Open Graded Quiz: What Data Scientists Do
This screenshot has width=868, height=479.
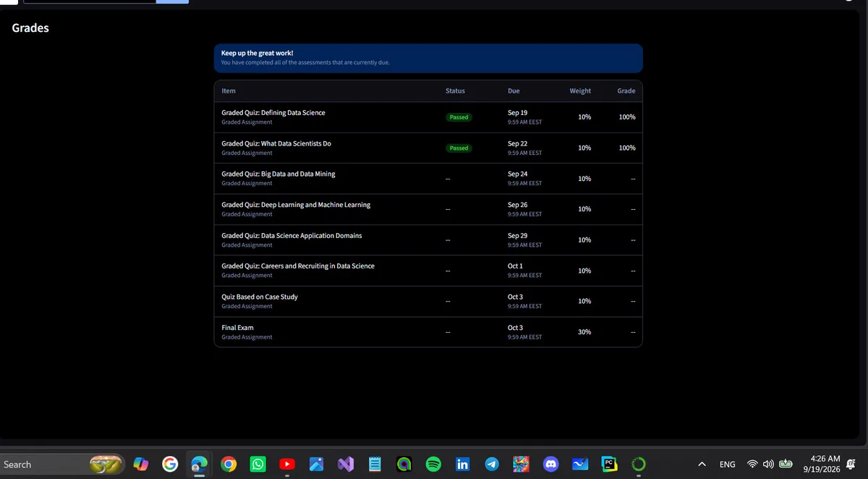tap(276, 143)
